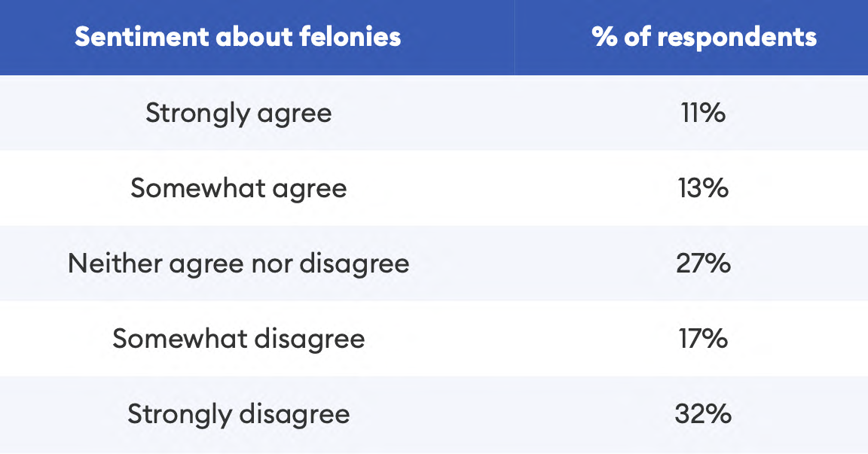Click the word 'disagree' in the fourth row
The width and height of the screenshot is (868, 454).
point(308,339)
